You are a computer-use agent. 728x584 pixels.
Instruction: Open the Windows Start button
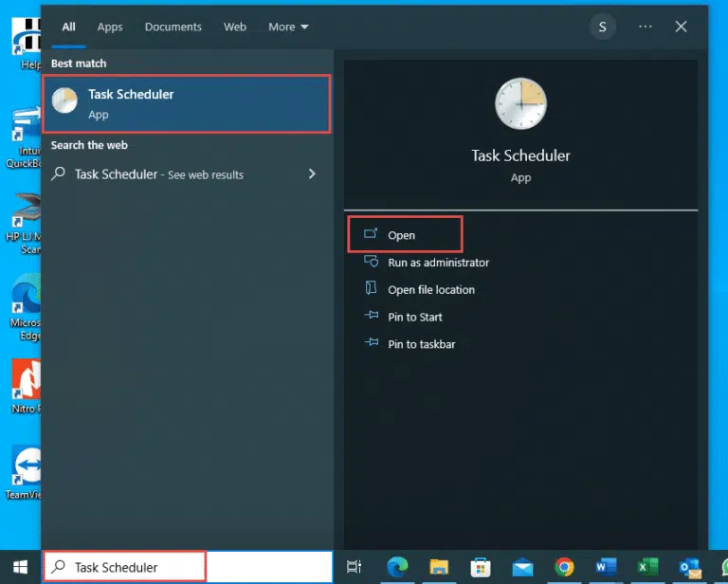(x=20, y=567)
